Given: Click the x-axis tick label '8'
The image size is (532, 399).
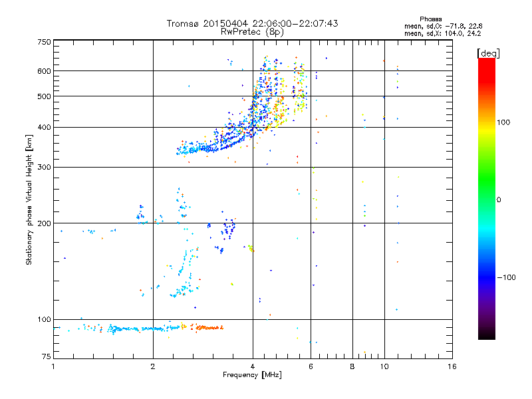Looking at the screenshot, I should 352,366.
